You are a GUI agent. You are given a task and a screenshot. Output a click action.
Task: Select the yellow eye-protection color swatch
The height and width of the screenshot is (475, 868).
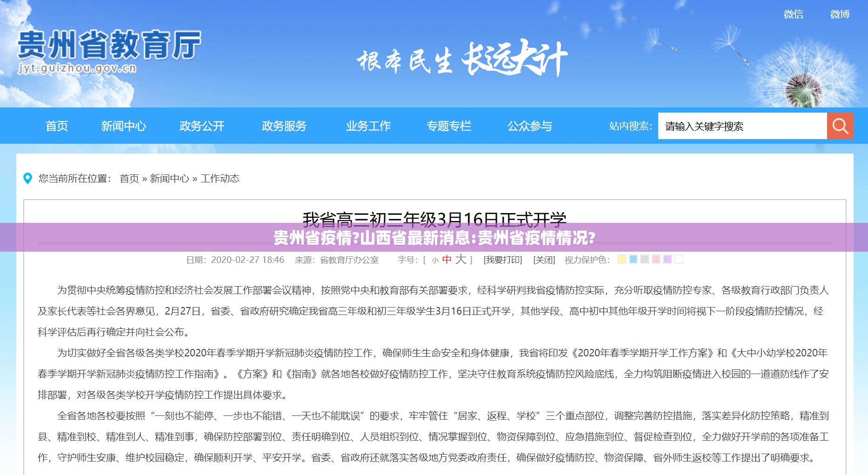tap(621, 259)
